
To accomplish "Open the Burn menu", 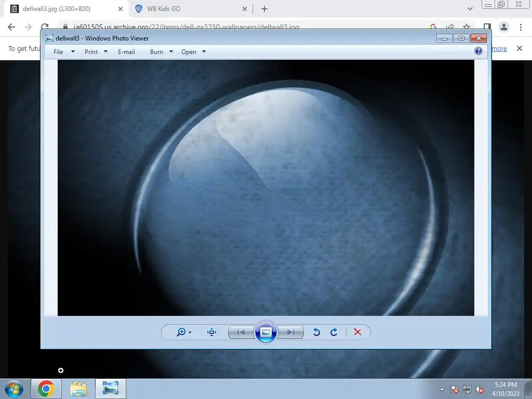I will coord(156,52).
